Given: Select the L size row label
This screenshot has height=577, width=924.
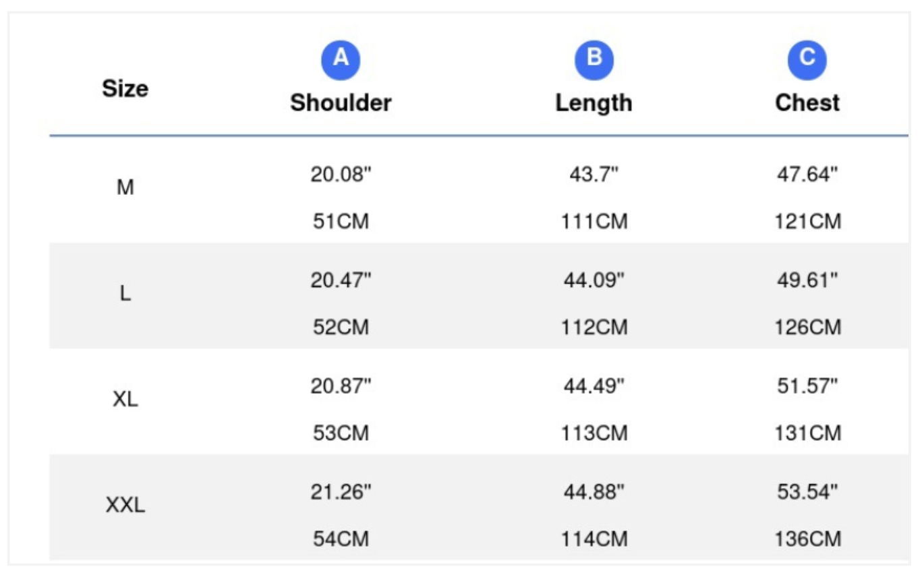Looking at the screenshot, I should tap(125, 294).
